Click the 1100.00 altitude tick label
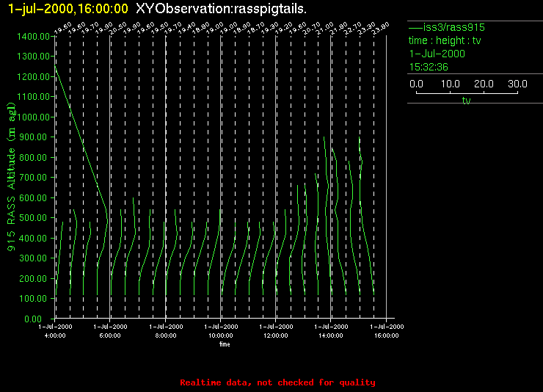 33,97
